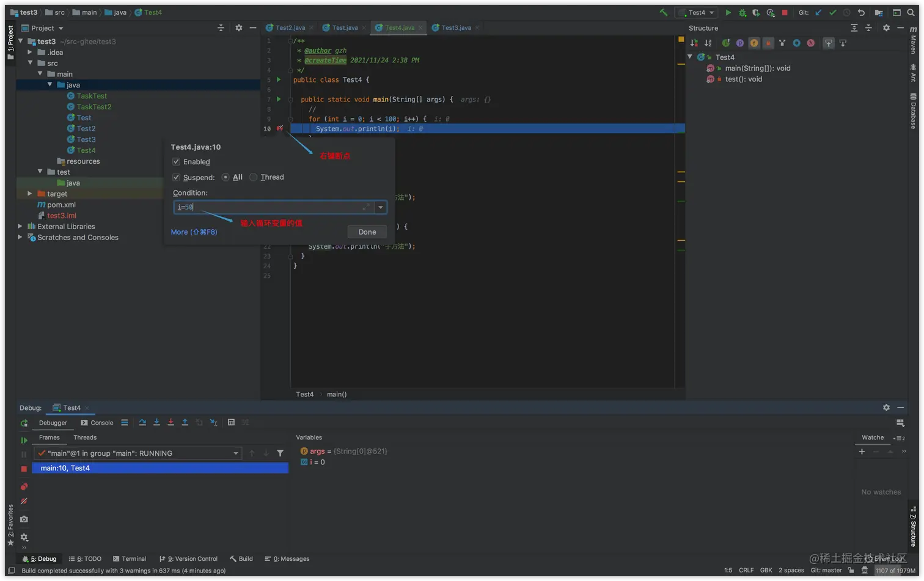Open Search Everywhere magnifier icon
This screenshot has height=581, width=924.
911,12
